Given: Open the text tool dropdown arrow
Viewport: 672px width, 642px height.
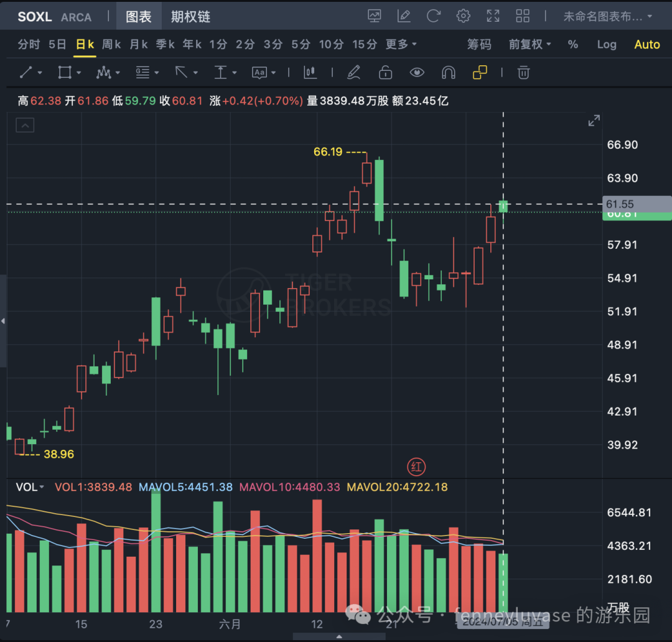Looking at the screenshot, I should (273, 73).
